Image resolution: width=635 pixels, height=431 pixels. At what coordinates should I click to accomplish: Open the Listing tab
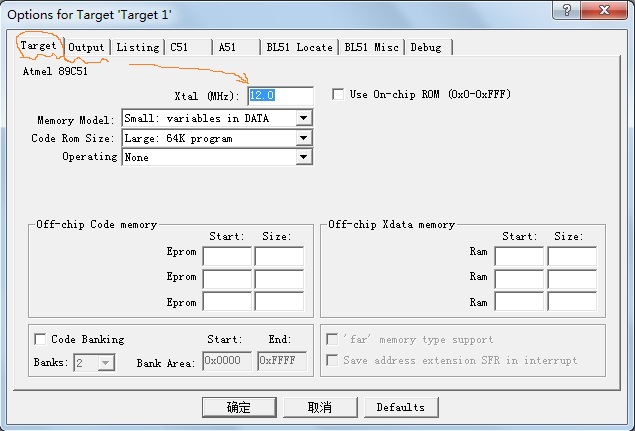tap(138, 47)
